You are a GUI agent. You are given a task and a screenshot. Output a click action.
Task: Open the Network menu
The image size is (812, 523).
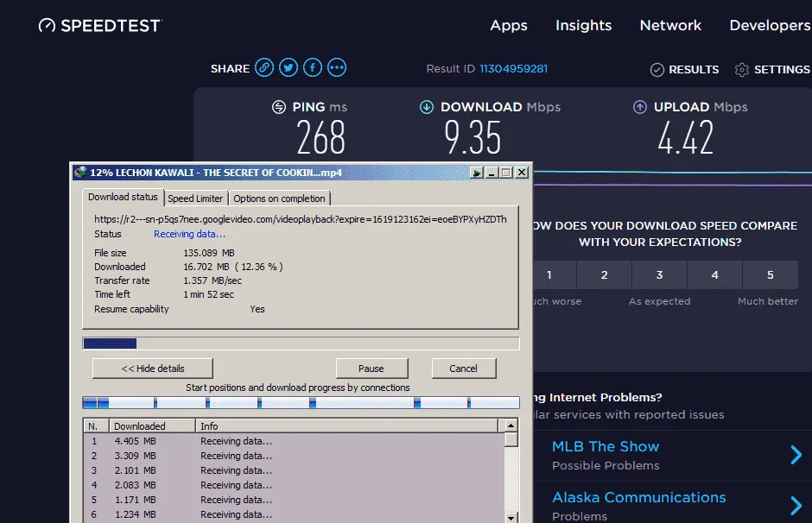coord(670,25)
